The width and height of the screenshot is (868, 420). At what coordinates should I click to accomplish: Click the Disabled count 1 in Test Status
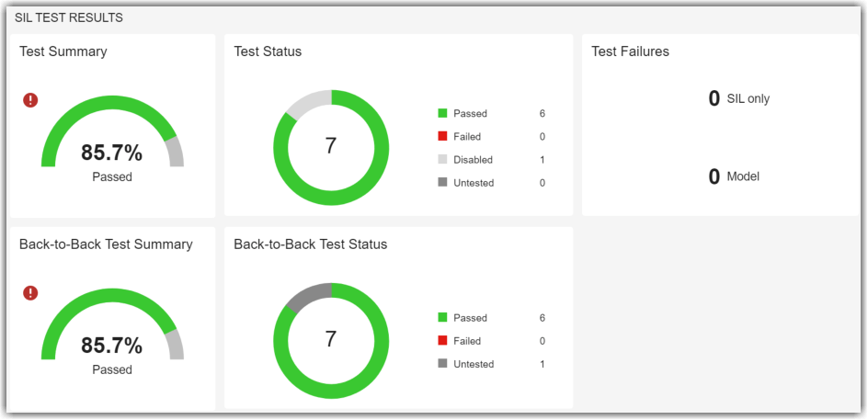[542, 160]
